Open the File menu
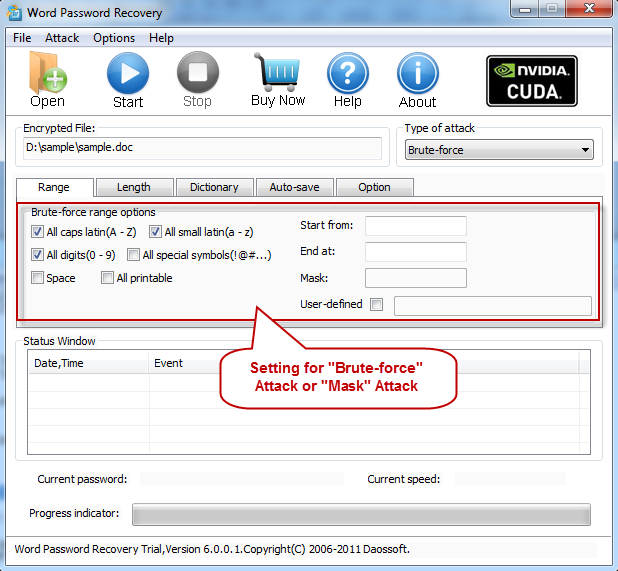Screen dimensions: 618x571 (x=22, y=38)
